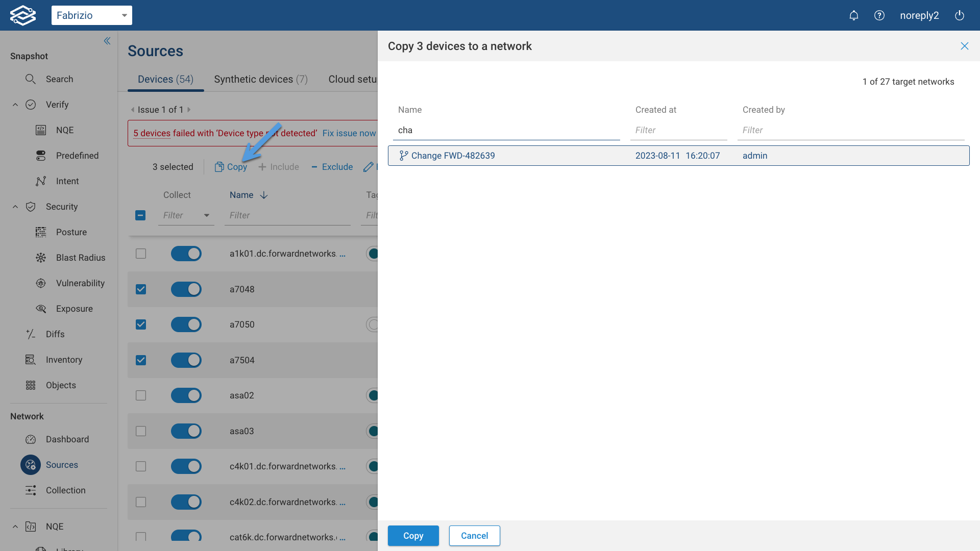Click the Created by filter field
Screen dimensions: 980x551
(850, 130)
